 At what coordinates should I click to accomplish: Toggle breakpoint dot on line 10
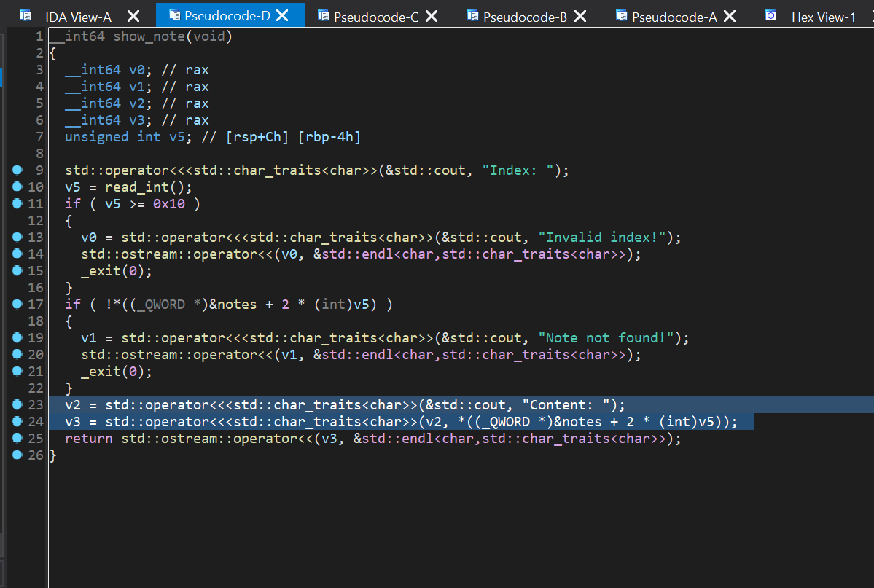tap(17, 187)
